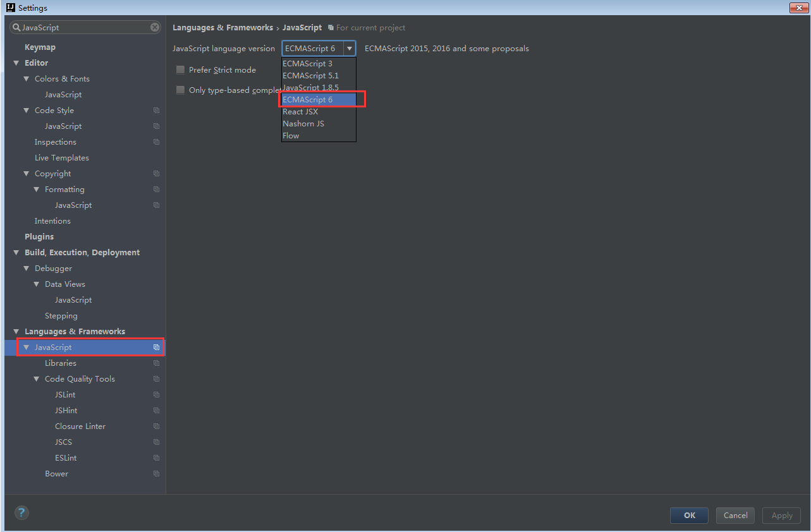Click the project icon beside Copyright

tap(156, 174)
